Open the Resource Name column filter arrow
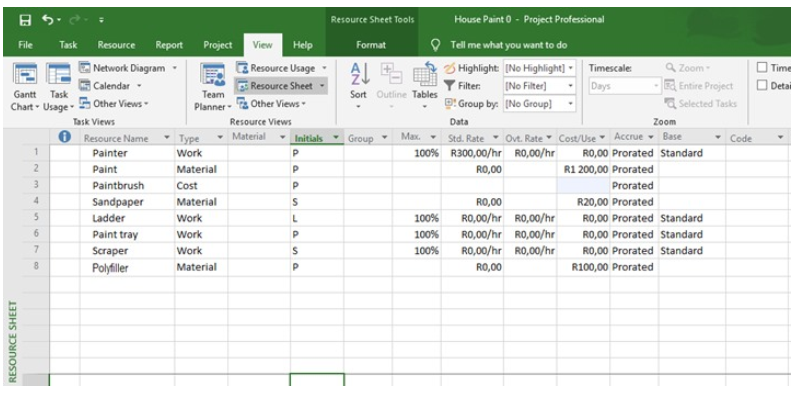The image size is (804, 402). pyautogui.click(x=167, y=137)
